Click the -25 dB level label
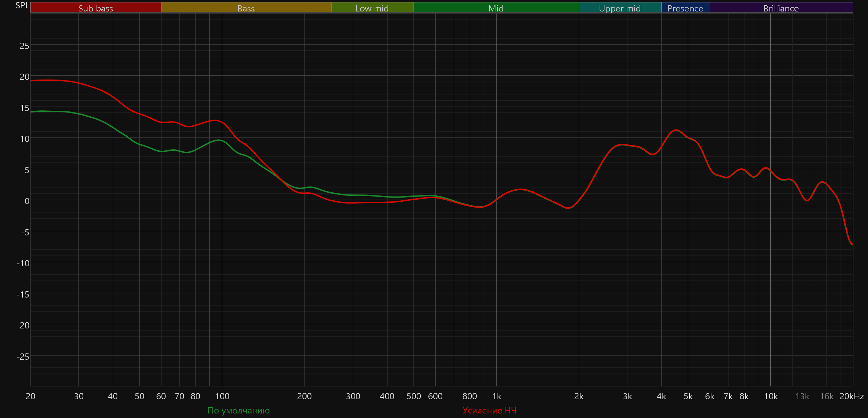The width and height of the screenshot is (868, 418). [x=23, y=357]
